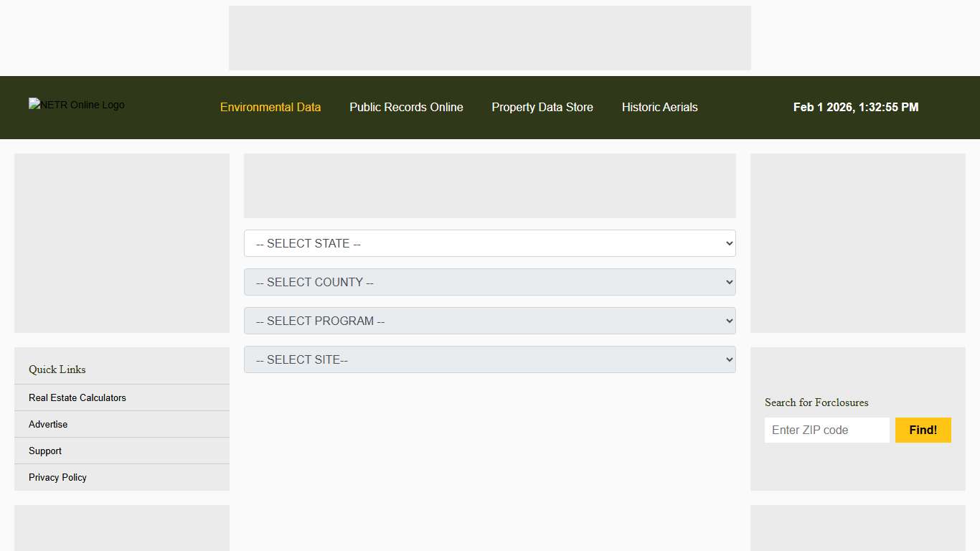The image size is (980, 551).
Task: Open the Real Estate Calculators link
Action: (77, 397)
